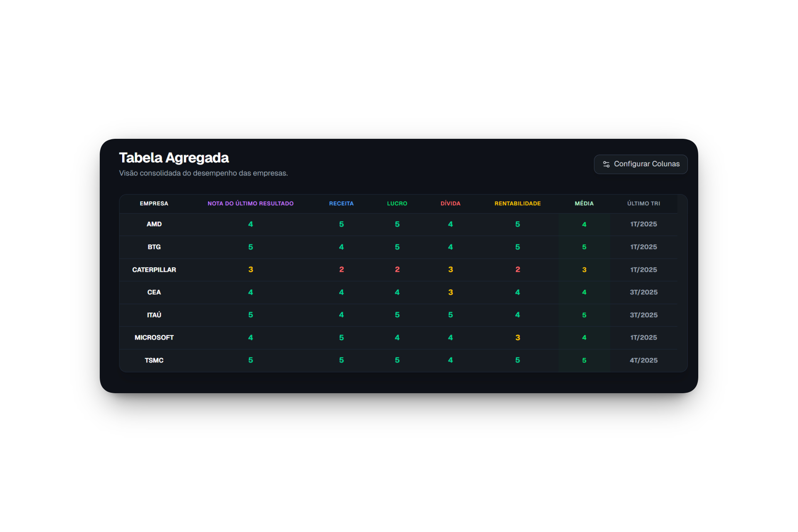
Task: Click the Lucro column header
Action: [x=397, y=203]
